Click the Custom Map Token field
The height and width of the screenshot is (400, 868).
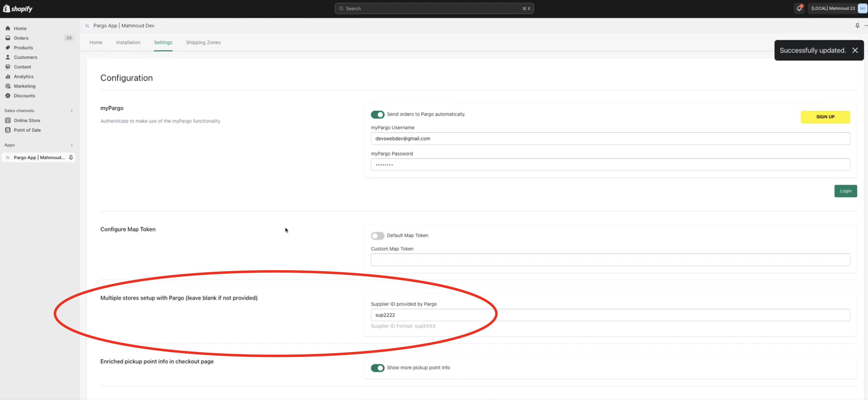(610, 260)
